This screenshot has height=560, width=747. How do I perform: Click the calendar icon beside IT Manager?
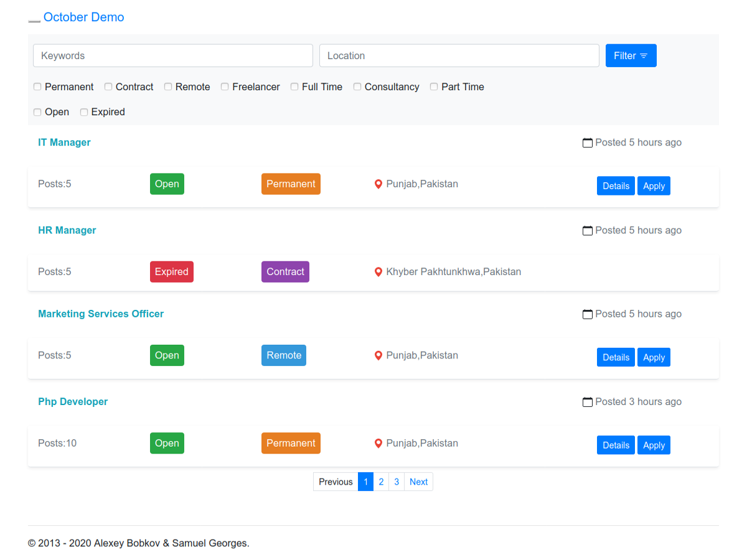coord(587,142)
